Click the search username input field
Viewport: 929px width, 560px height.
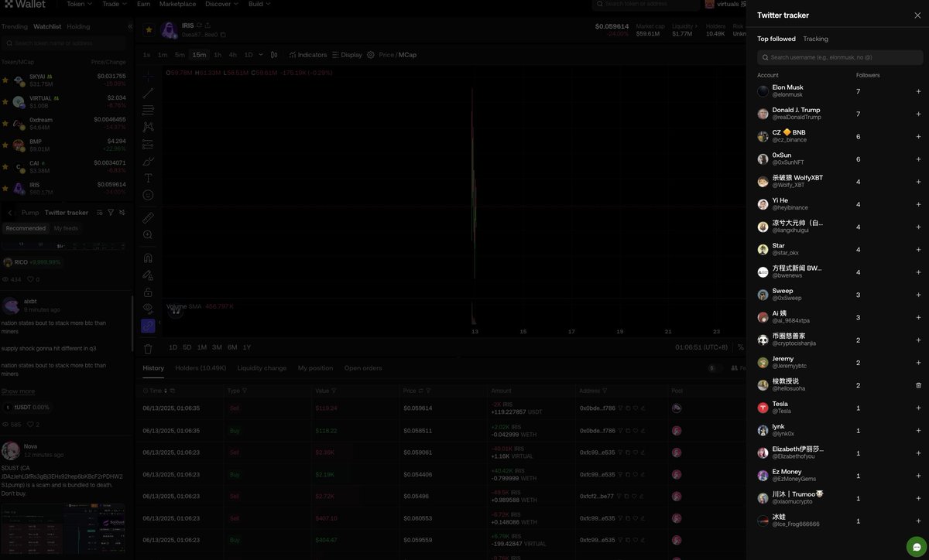coord(840,57)
